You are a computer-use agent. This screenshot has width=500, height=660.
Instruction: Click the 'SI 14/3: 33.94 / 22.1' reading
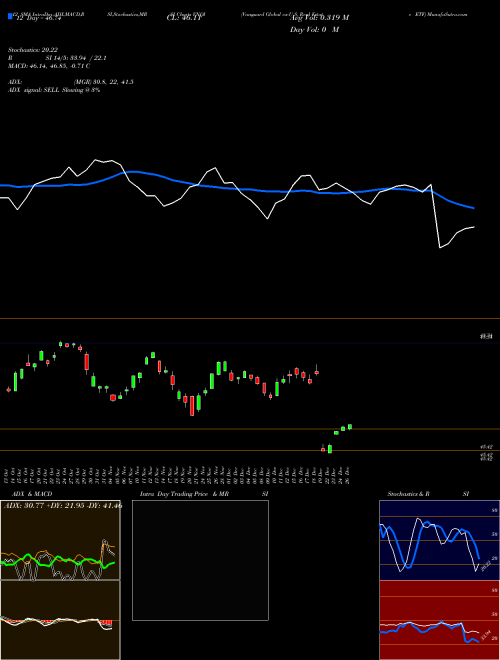76,58
